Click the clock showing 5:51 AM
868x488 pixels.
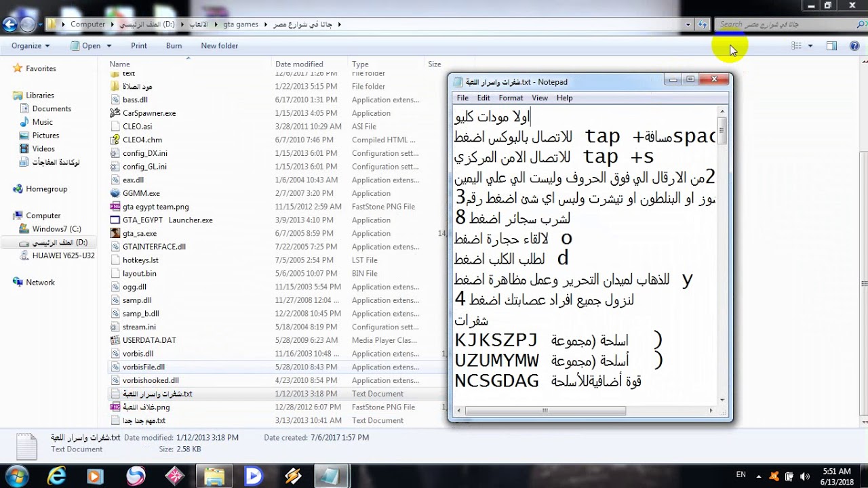tap(835, 471)
